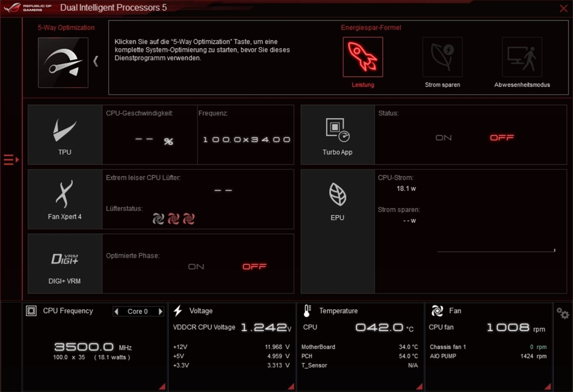Click the ROG Republic of Gamers logo
This screenshot has height=392, width=573.
[x=28, y=7]
